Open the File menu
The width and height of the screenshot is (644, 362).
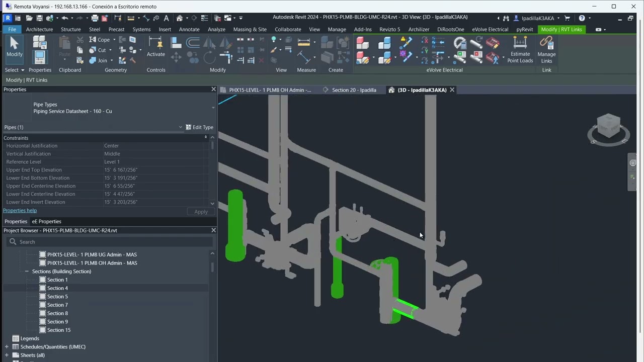12,29
